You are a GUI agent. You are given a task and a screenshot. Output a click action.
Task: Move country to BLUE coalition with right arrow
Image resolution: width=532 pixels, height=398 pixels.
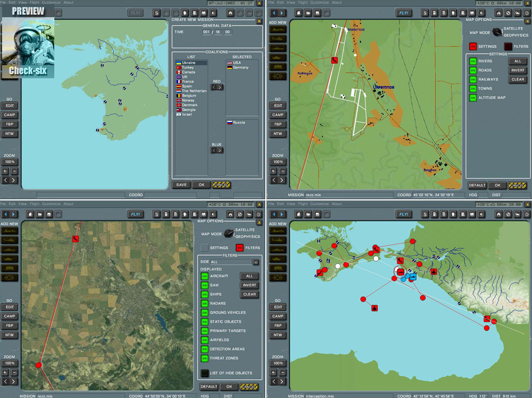click(x=220, y=150)
